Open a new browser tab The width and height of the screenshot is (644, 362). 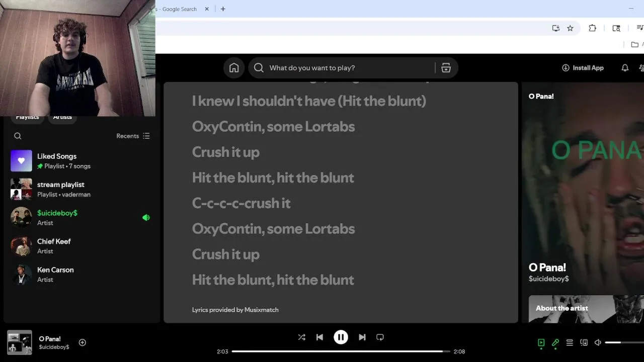click(x=223, y=9)
